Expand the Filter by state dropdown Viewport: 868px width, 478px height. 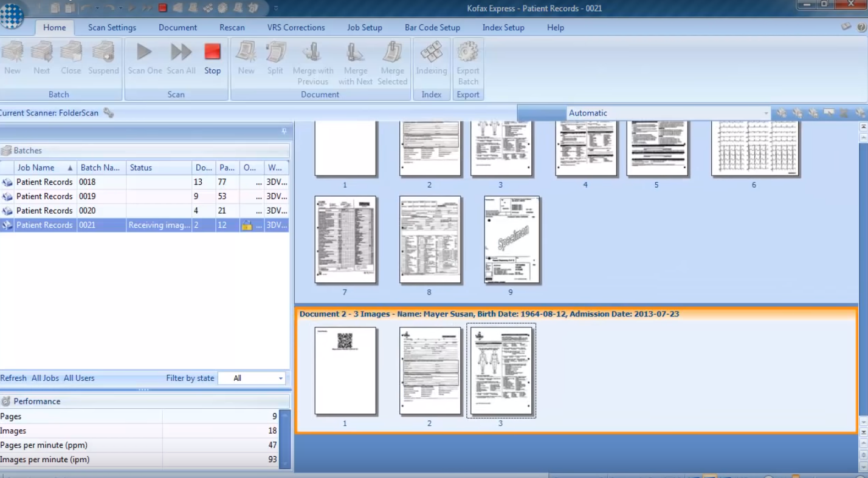(x=281, y=378)
